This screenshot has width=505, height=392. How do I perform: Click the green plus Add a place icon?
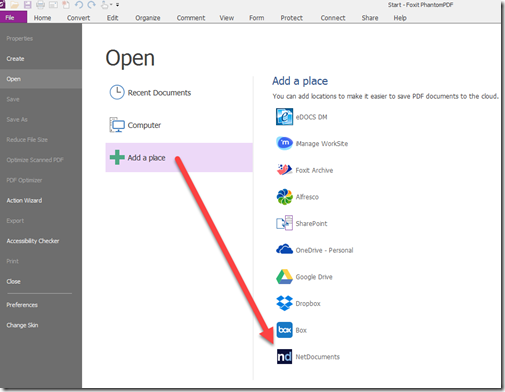(117, 157)
